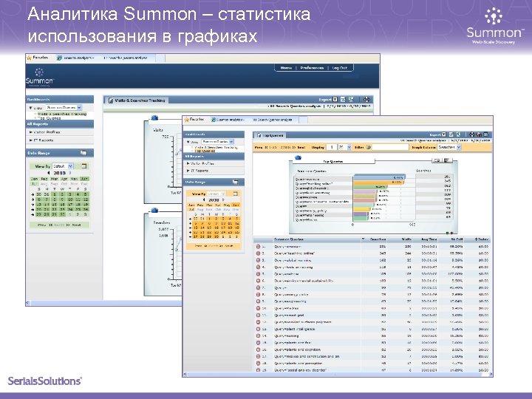532x399 pixels.
Task: Open calendar icon beside View By, front window
Action: pyautogui.click(x=235, y=194)
